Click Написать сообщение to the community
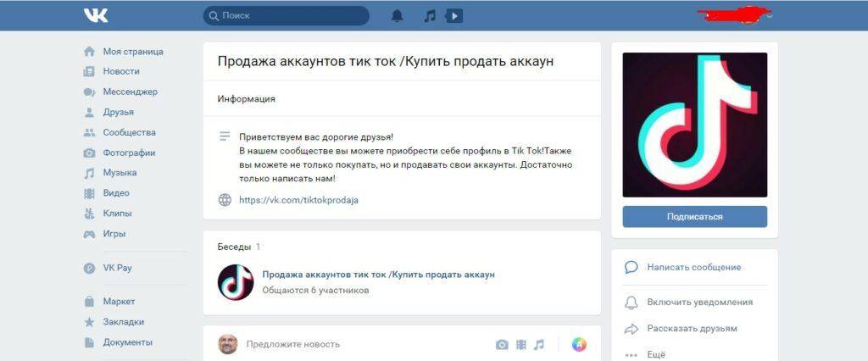Image resolution: width=868 pixels, height=361 pixels. (693, 267)
